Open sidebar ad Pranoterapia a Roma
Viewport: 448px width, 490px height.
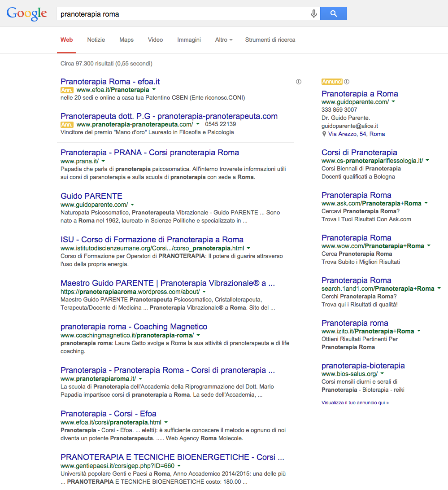point(360,94)
